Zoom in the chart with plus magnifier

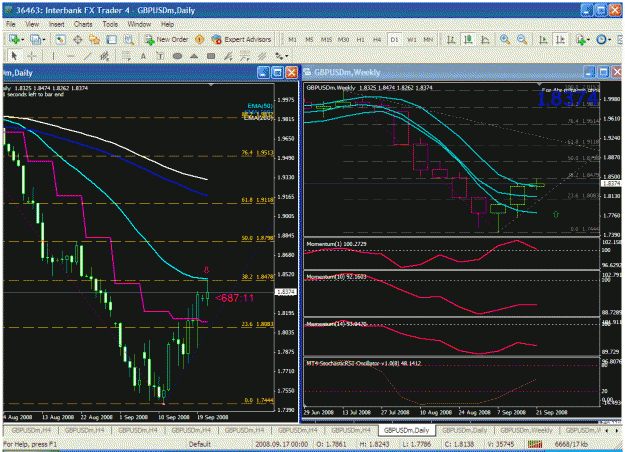point(505,39)
